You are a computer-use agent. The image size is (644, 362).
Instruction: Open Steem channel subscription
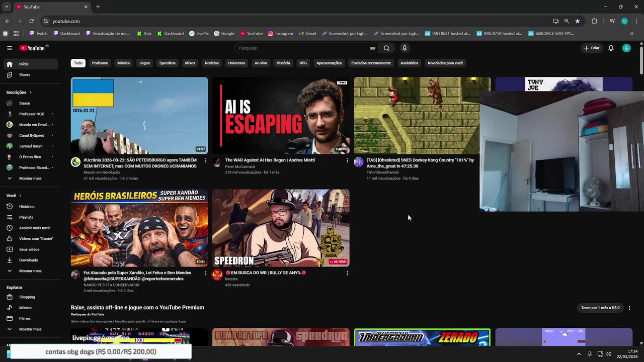click(31, 103)
